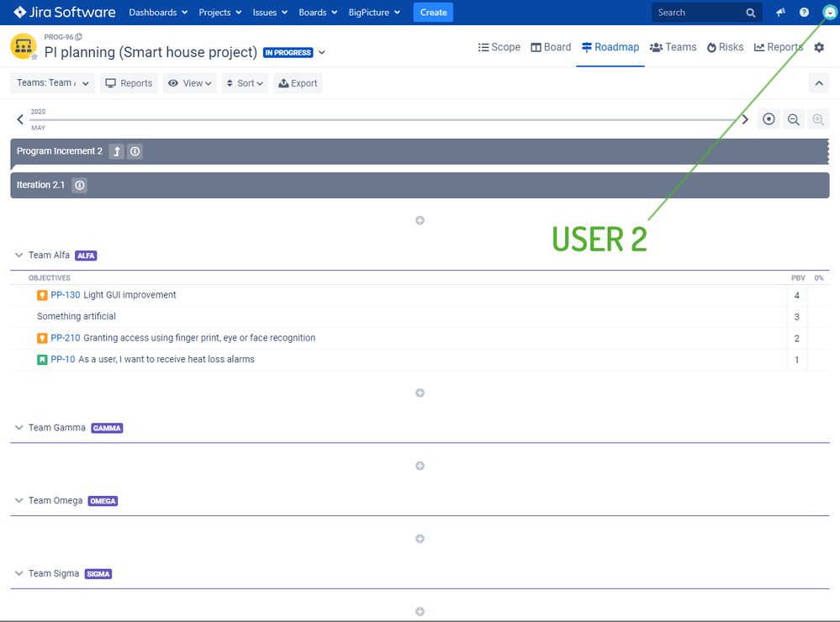Click the OMEGA team badge
The image size is (840, 622).
coord(103,501)
